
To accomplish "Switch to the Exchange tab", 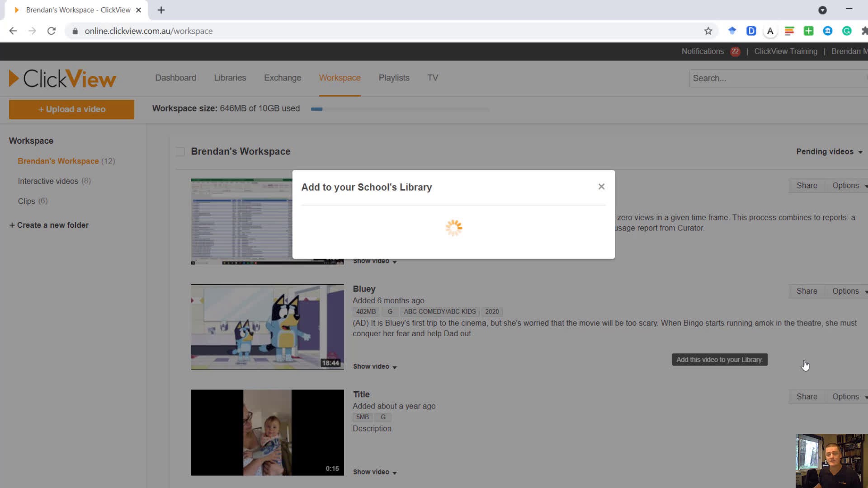I will (x=283, y=78).
